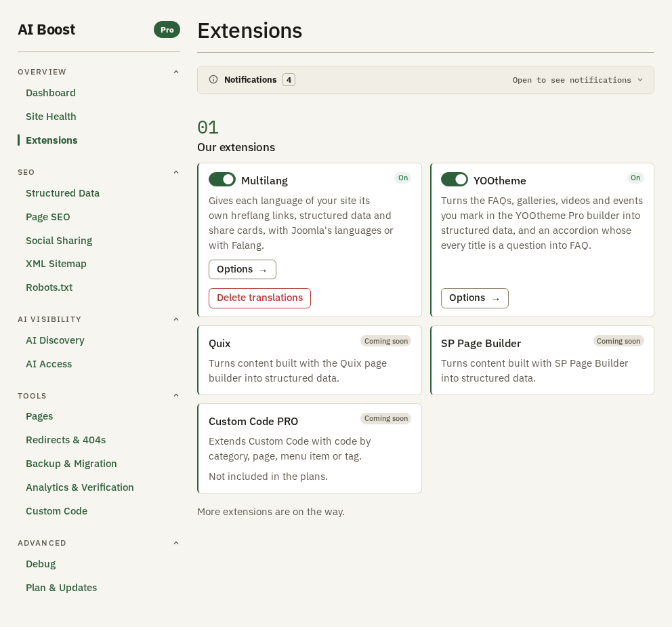This screenshot has height=627, width=672.
Task: Collapse the Advanced sidebar section
Action: click(175, 542)
